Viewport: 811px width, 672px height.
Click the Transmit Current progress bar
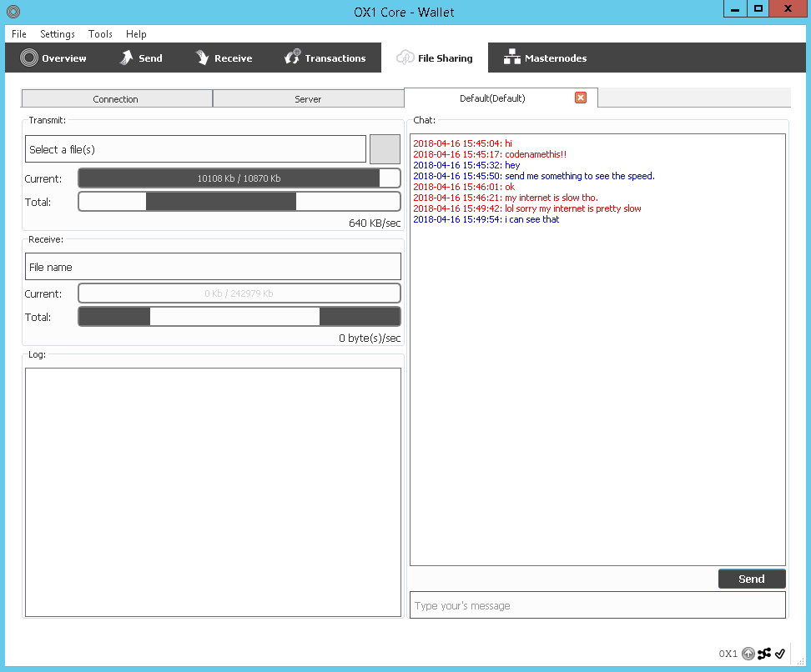(x=239, y=178)
